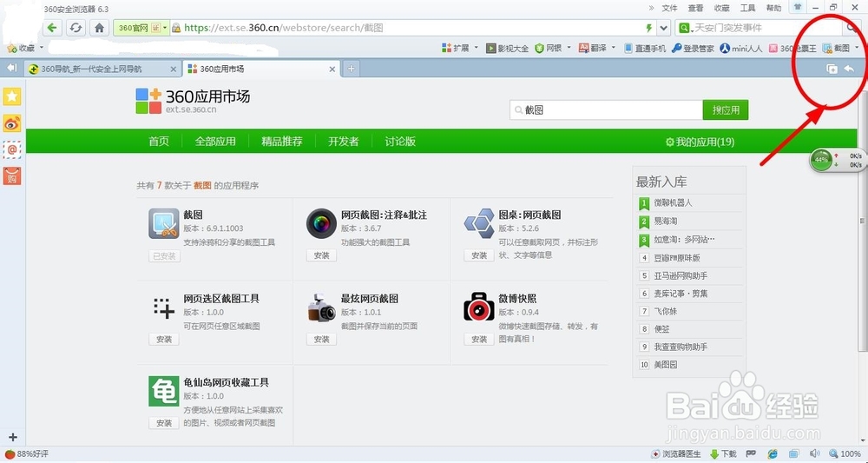The image size is (868, 463).
Task: Open 美图园 in 最新入库 list
Action: click(666, 365)
